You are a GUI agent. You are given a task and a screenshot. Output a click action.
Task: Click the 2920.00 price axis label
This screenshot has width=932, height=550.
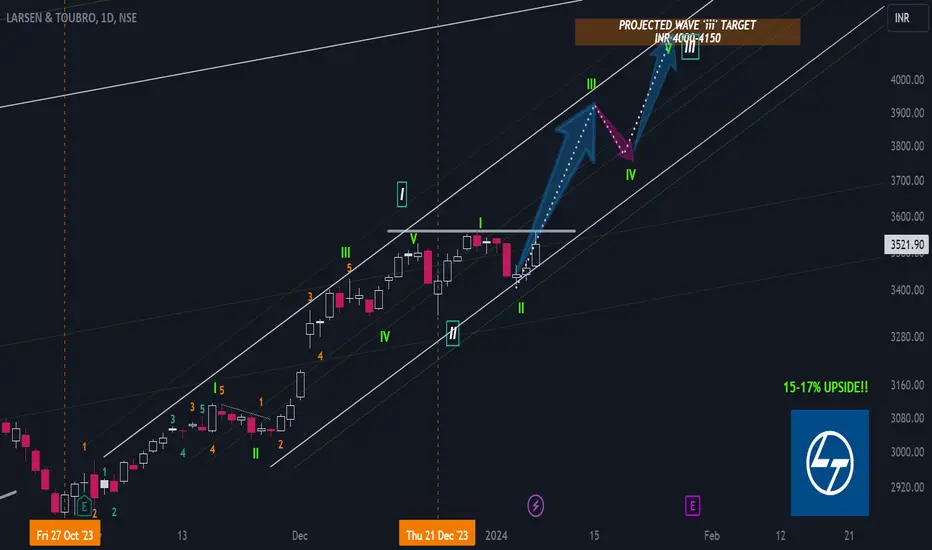[907, 488]
